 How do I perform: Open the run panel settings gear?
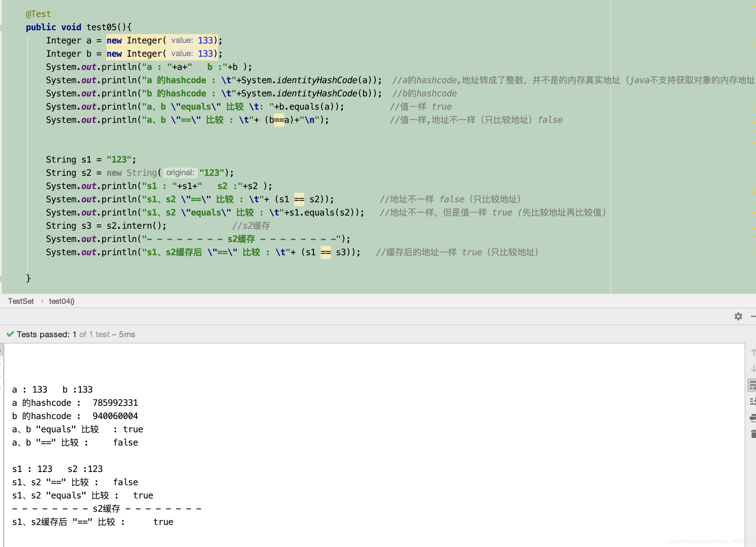click(738, 316)
